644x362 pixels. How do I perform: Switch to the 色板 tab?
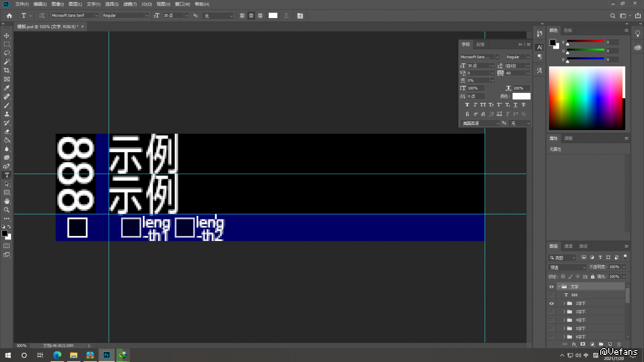pyautogui.click(x=568, y=30)
